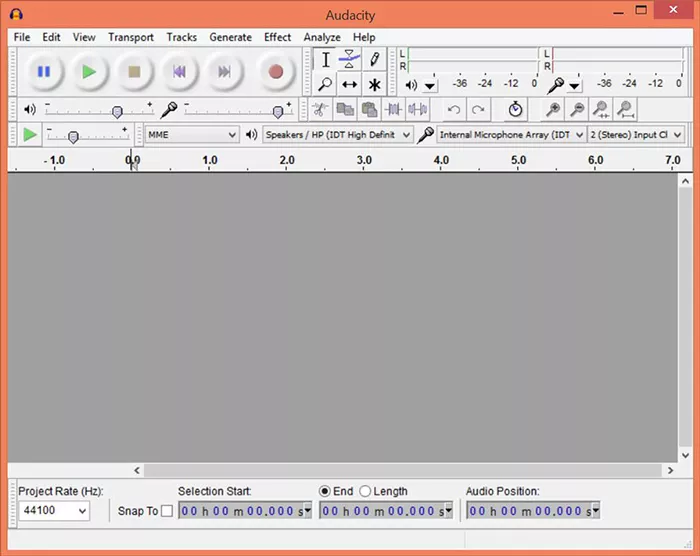700x556 pixels.
Task: Click the Zoom In icon
Action: pos(553,109)
